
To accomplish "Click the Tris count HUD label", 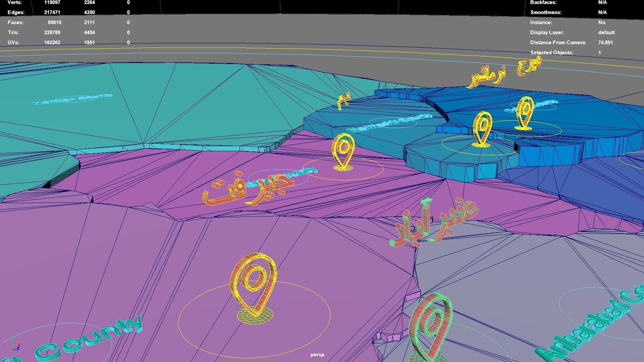I will (13, 33).
